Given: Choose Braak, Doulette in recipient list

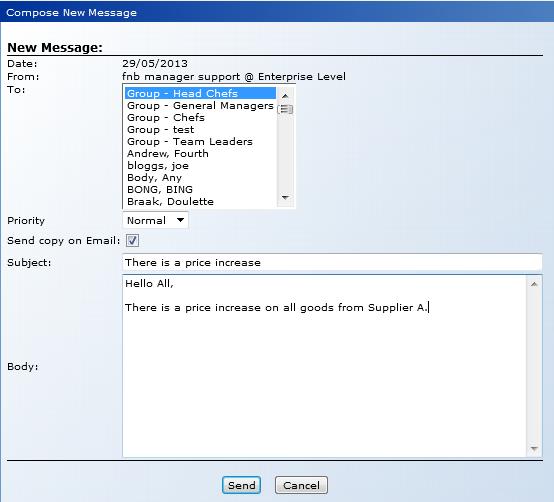Looking at the screenshot, I should click(x=200, y=202).
